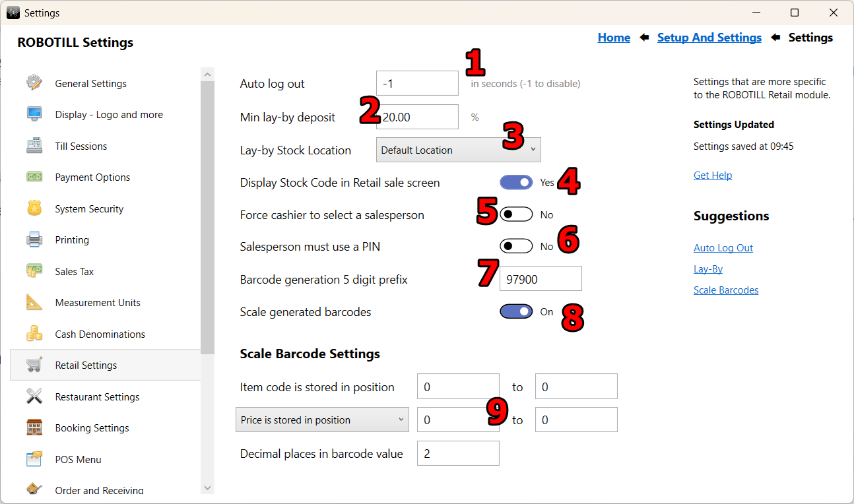Enable Force cashier to select a salesperson

point(516,214)
